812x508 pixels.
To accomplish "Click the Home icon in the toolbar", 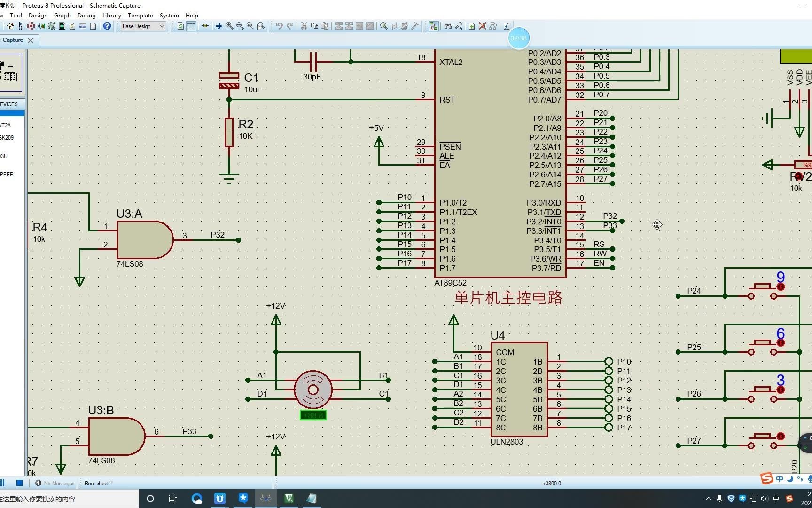I will coord(10,26).
